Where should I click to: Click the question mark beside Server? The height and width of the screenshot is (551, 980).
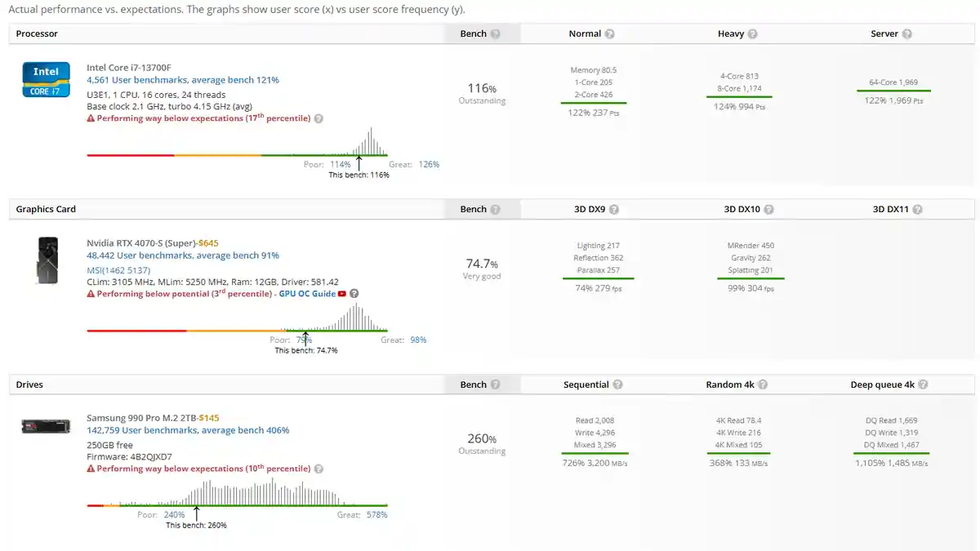[x=907, y=34]
